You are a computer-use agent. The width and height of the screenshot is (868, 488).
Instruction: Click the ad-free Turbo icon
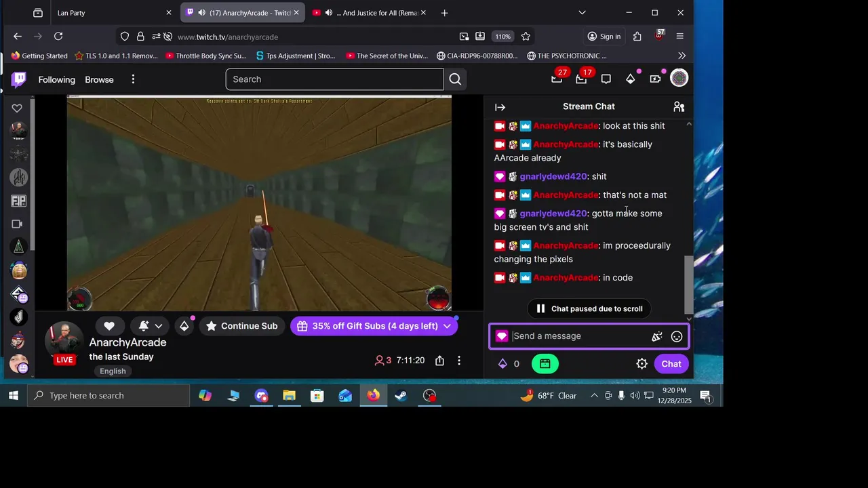[x=655, y=79]
